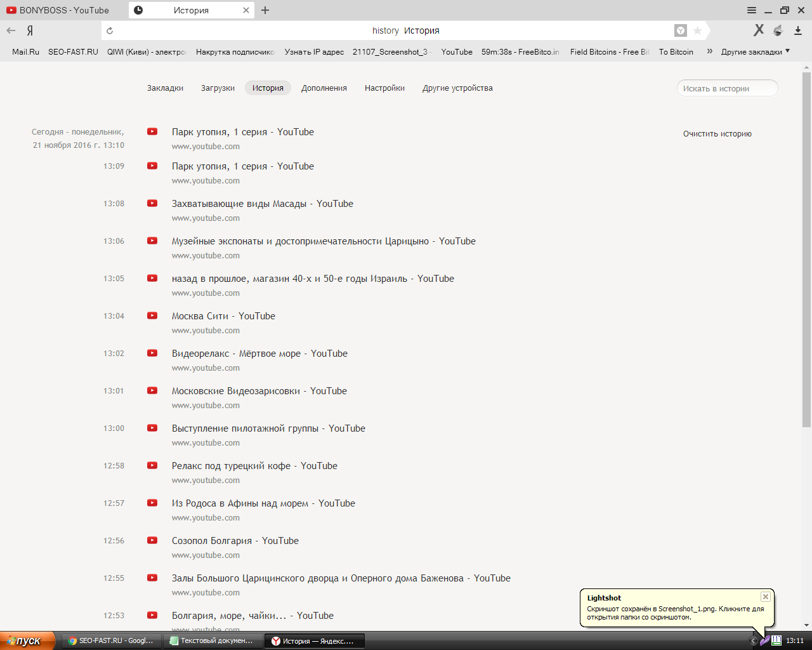Click the Lightshot 'Скриншот сохранён' notification text
Screen dimensions: 812x650
click(675, 613)
